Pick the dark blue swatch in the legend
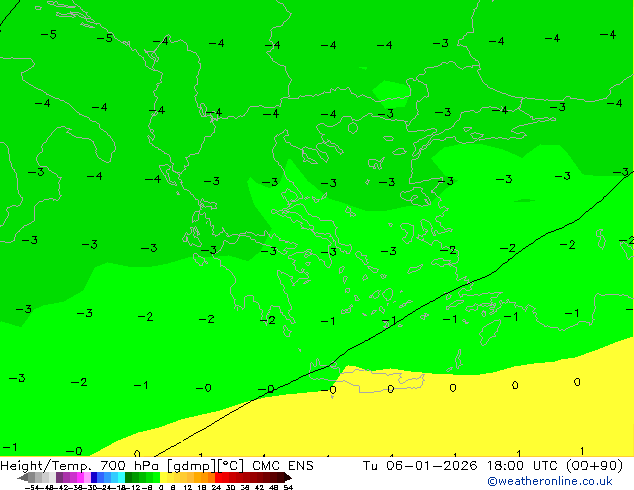 coord(94,477)
